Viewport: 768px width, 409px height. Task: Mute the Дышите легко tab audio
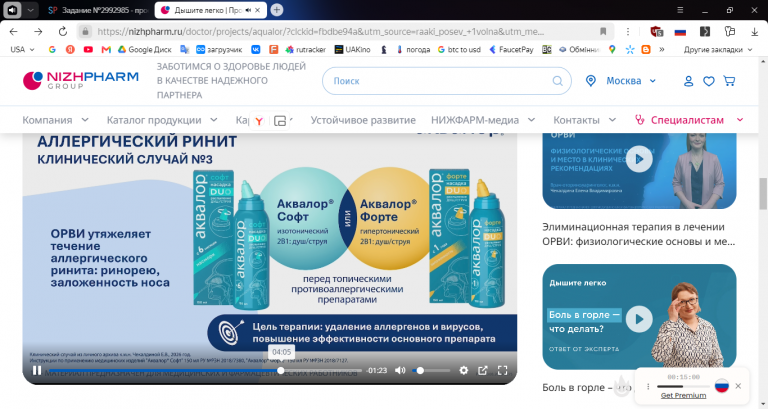(x=248, y=10)
